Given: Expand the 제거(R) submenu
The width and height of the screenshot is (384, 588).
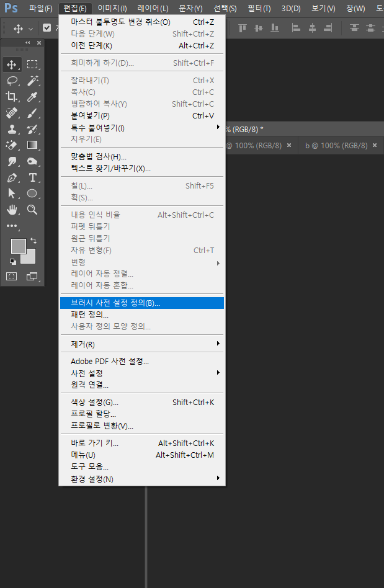Looking at the screenshot, I should click(x=218, y=344).
